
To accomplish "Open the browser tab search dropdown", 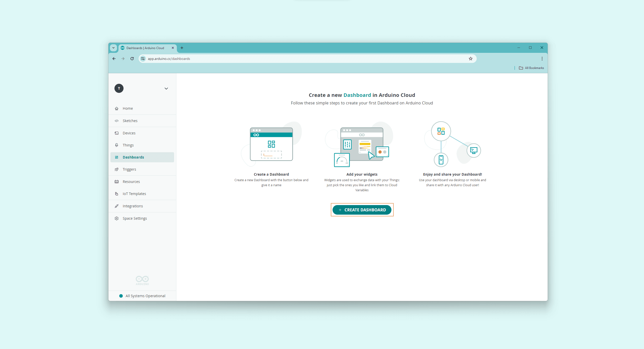I will click(113, 48).
